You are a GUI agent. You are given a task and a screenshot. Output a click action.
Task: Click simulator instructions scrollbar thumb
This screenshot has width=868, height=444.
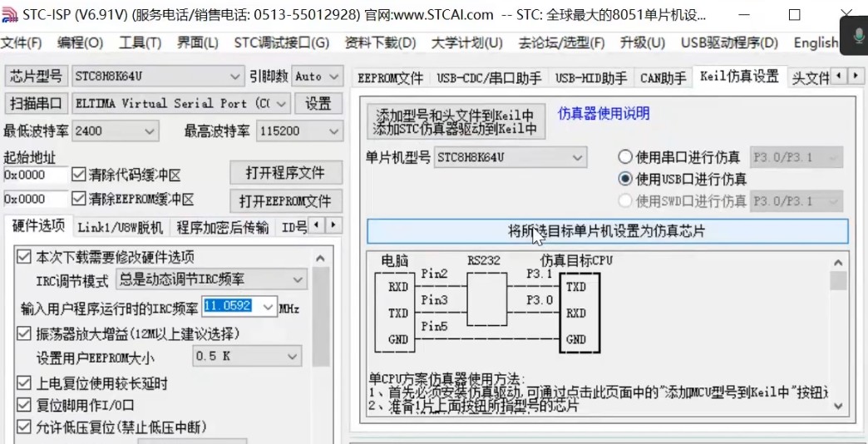(x=838, y=281)
